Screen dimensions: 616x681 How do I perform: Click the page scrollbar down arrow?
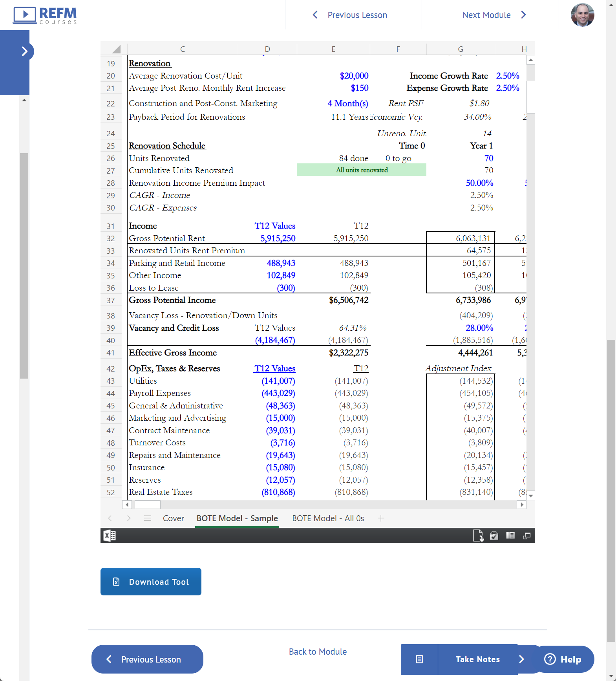coord(611,677)
